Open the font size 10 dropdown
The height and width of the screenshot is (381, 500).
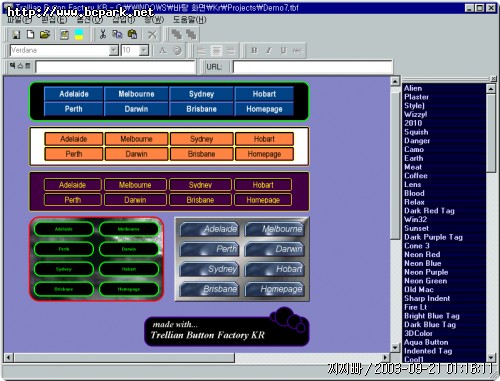pyautogui.click(x=144, y=50)
